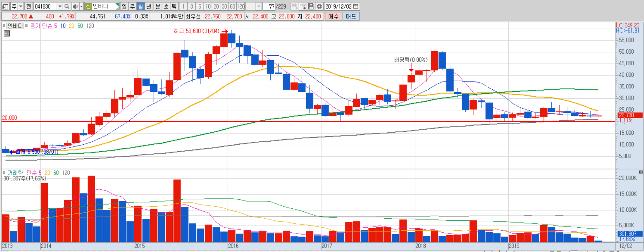
Task: Select minute 분 period
Action: [158, 6]
